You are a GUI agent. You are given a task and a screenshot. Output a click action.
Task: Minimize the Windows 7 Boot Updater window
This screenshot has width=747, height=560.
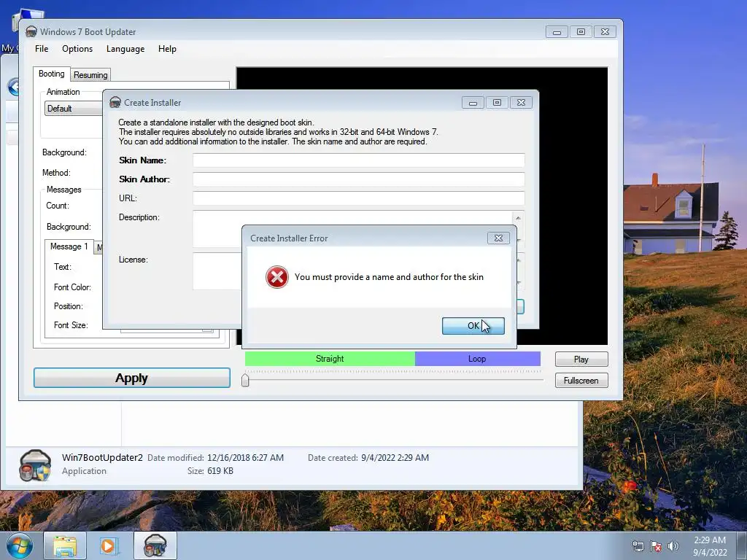[557, 32]
